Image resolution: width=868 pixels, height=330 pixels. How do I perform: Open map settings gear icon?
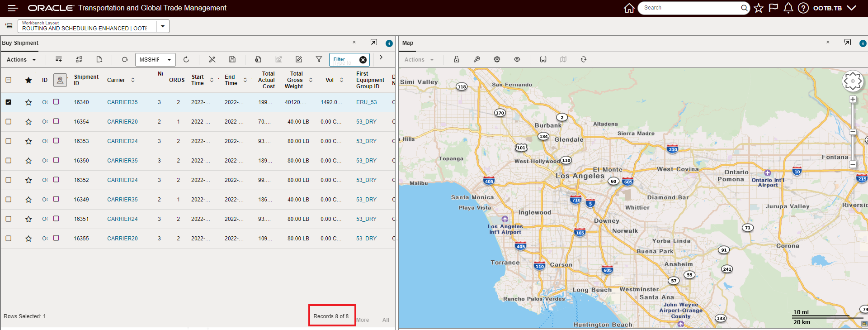(497, 59)
